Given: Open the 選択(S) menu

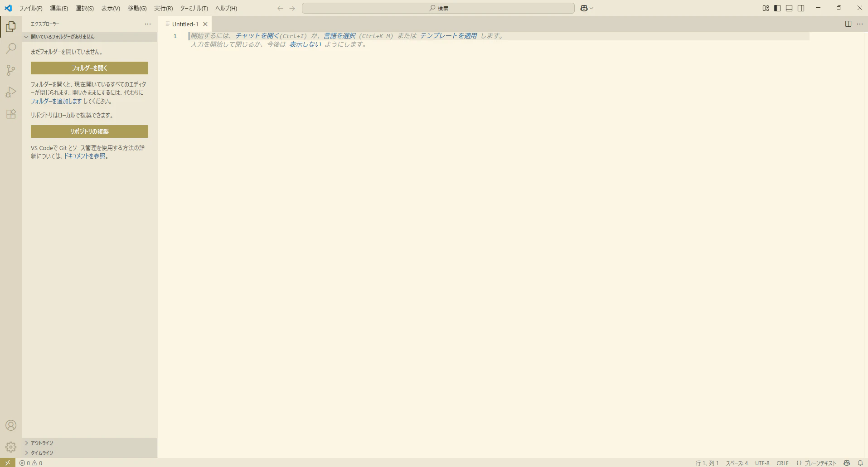Looking at the screenshot, I should coord(85,8).
